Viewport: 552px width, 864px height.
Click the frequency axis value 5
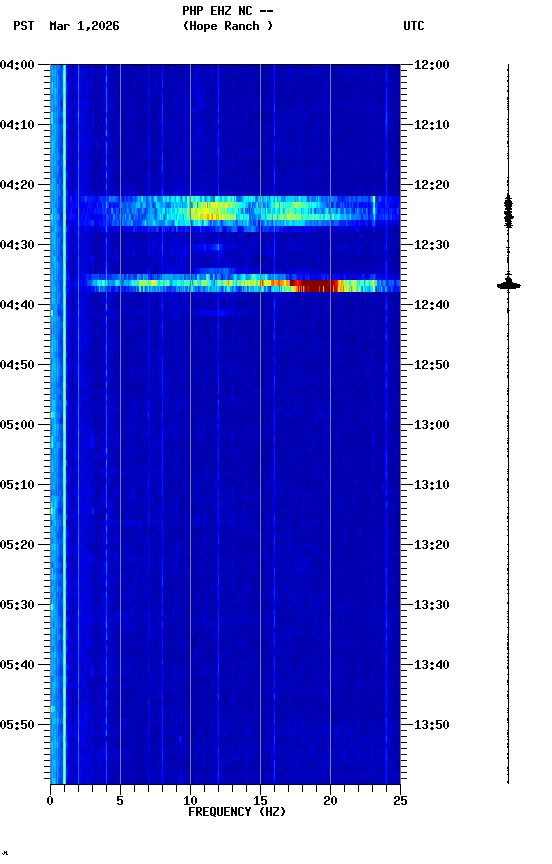120,801
